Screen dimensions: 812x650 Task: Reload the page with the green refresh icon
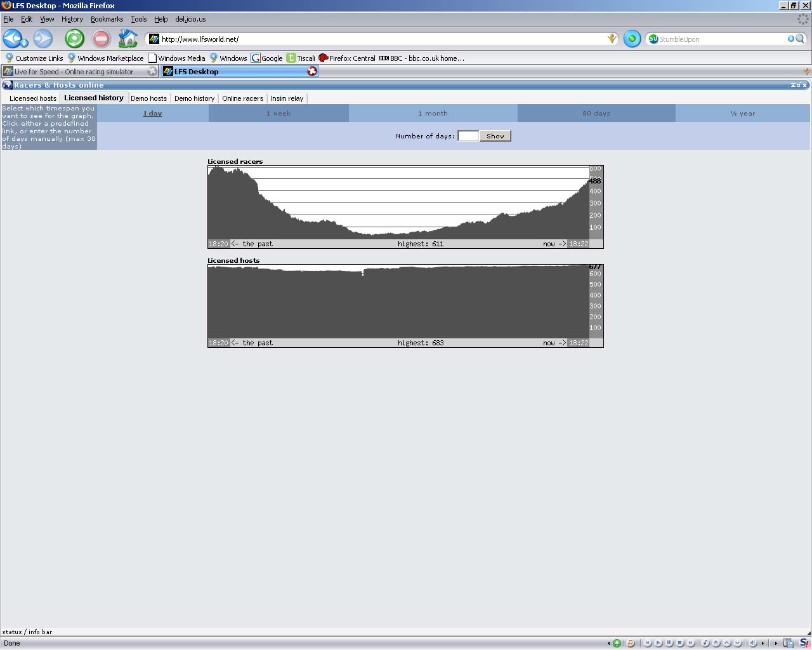[x=74, y=39]
